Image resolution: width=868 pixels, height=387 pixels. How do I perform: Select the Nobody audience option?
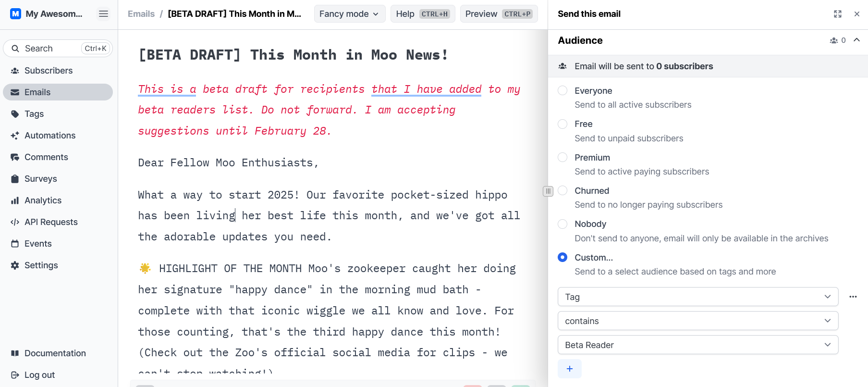coord(562,224)
